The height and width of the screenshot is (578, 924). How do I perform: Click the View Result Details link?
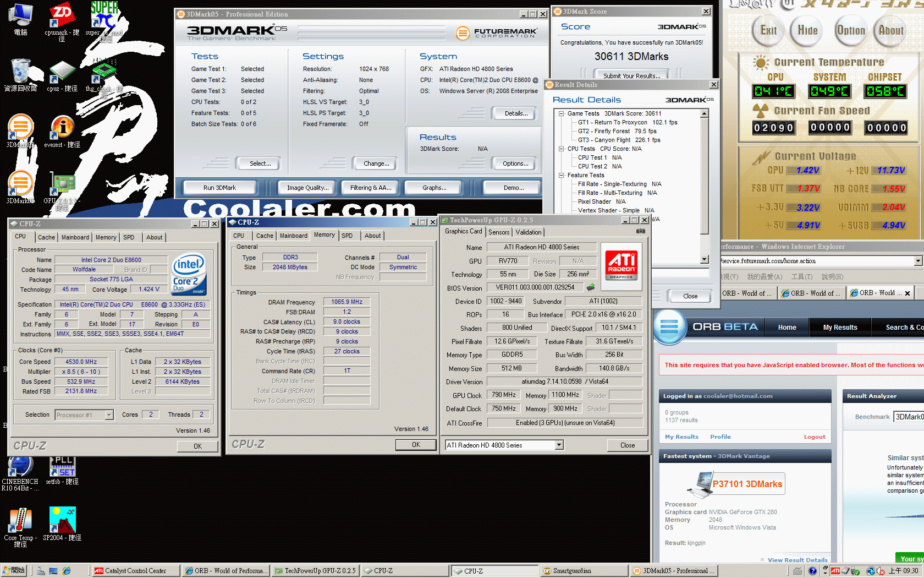(x=798, y=560)
